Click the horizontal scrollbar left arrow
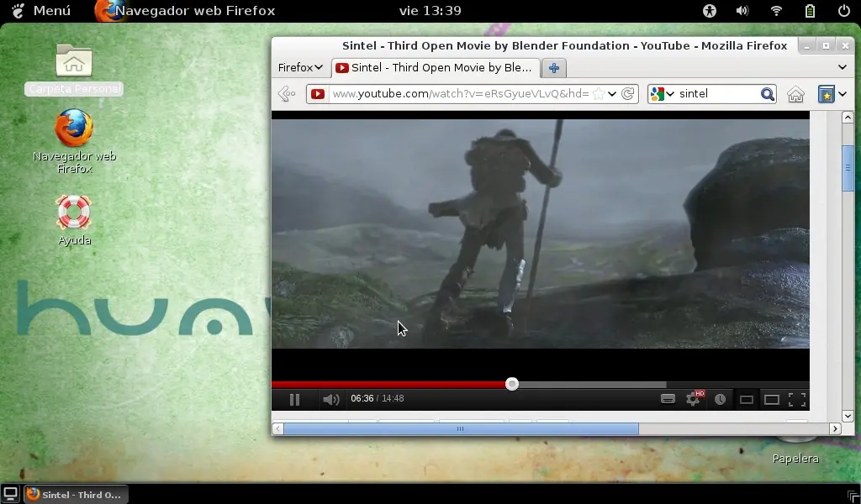This screenshot has height=504, width=861. 277,429
